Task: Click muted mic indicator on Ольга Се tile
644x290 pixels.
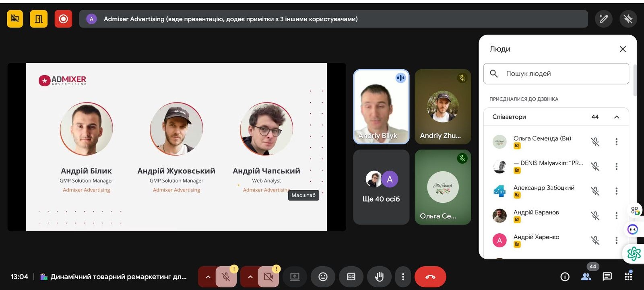Action: click(x=462, y=158)
